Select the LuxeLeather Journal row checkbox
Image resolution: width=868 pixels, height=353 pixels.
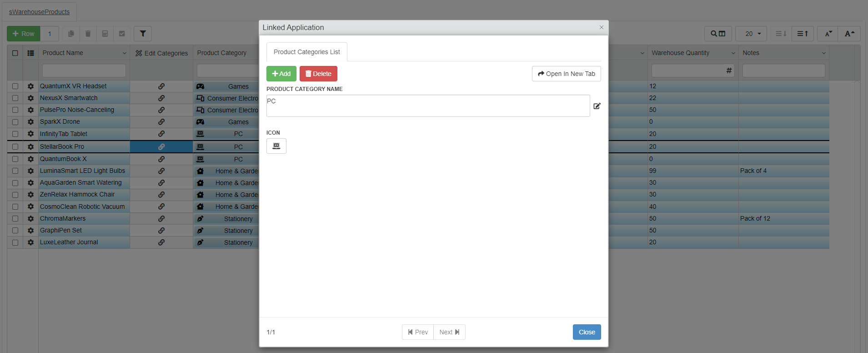pos(15,242)
